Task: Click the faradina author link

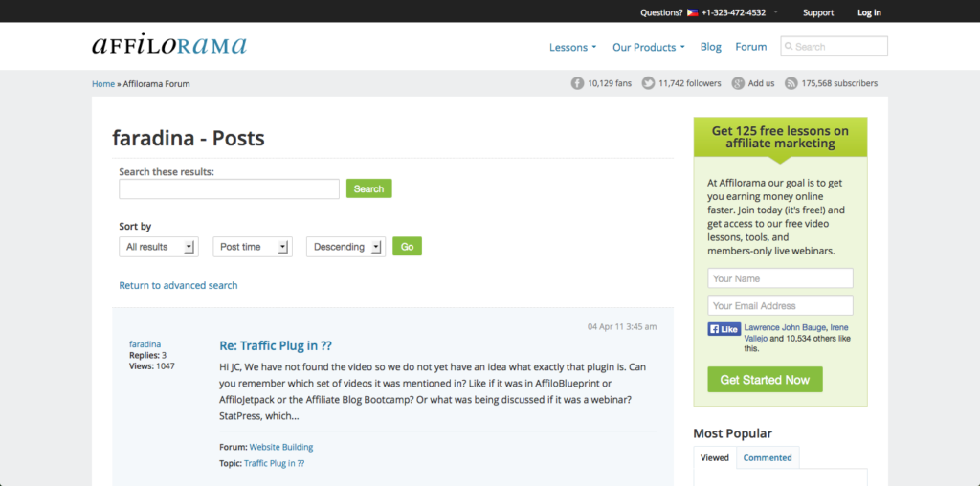Action: [145, 344]
